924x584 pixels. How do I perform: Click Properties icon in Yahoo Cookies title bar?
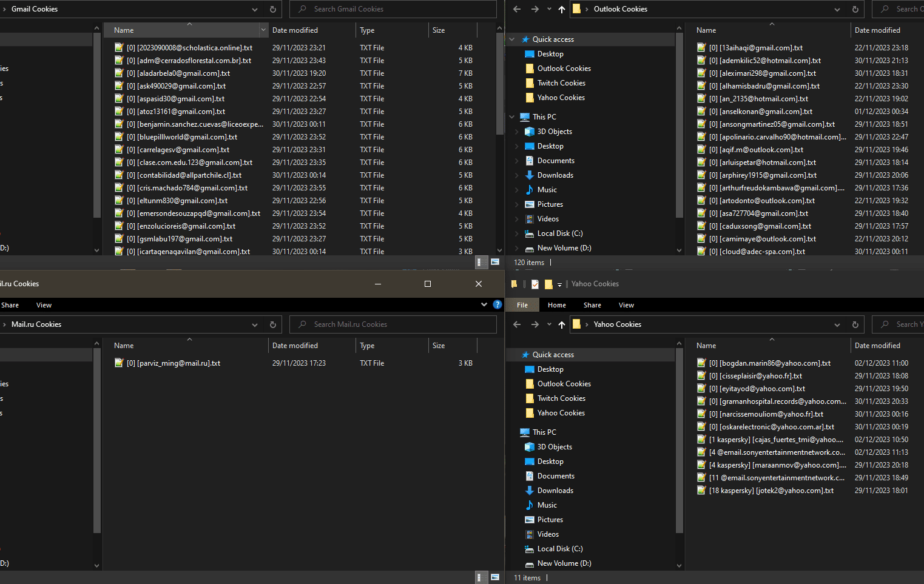click(x=535, y=284)
